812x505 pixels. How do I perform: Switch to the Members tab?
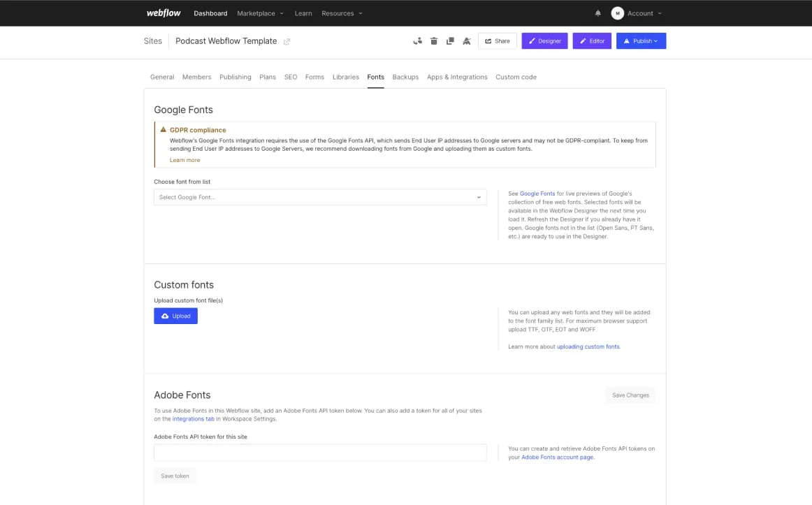197,77
